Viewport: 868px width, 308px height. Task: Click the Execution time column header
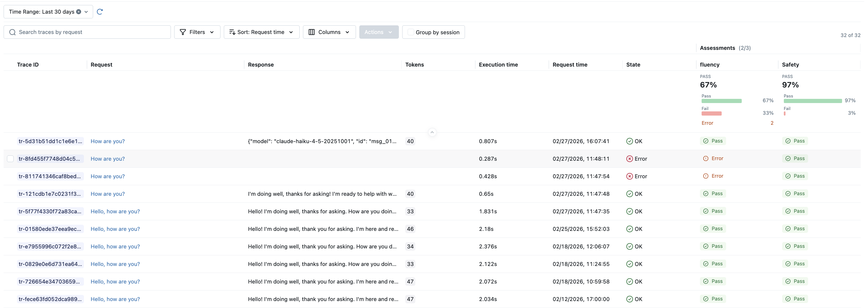(498, 65)
